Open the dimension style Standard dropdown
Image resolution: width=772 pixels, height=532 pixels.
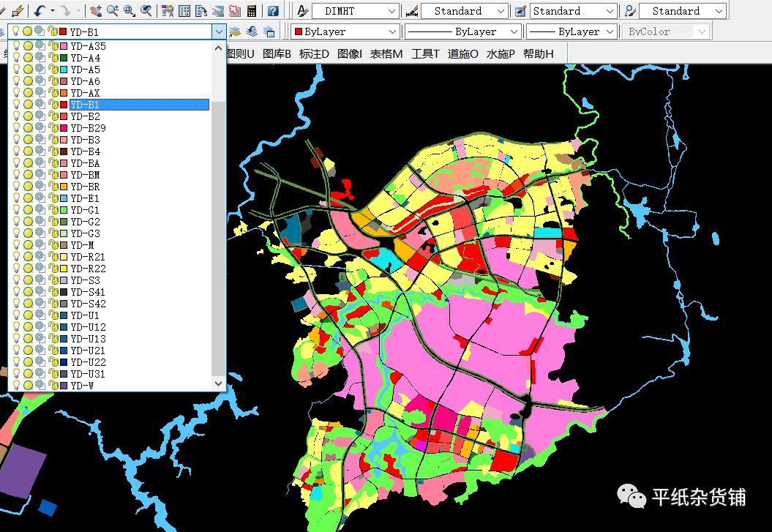click(x=501, y=11)
